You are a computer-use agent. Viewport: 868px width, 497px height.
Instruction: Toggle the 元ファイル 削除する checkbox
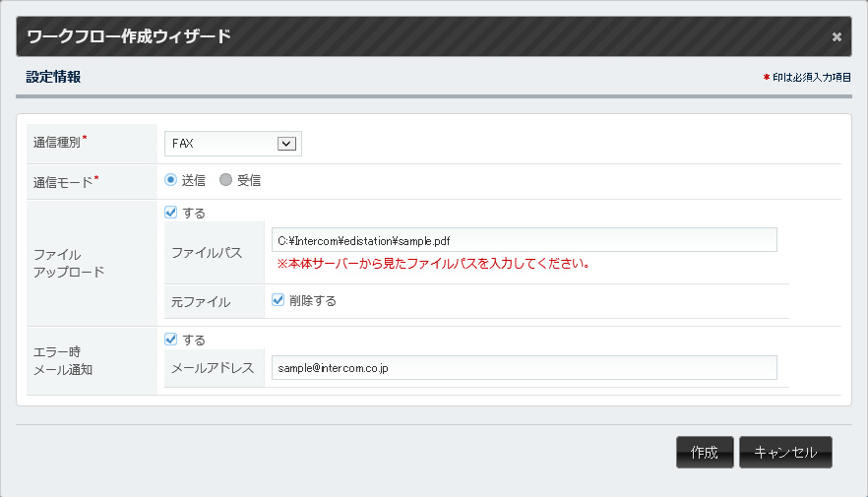point(279,300)
